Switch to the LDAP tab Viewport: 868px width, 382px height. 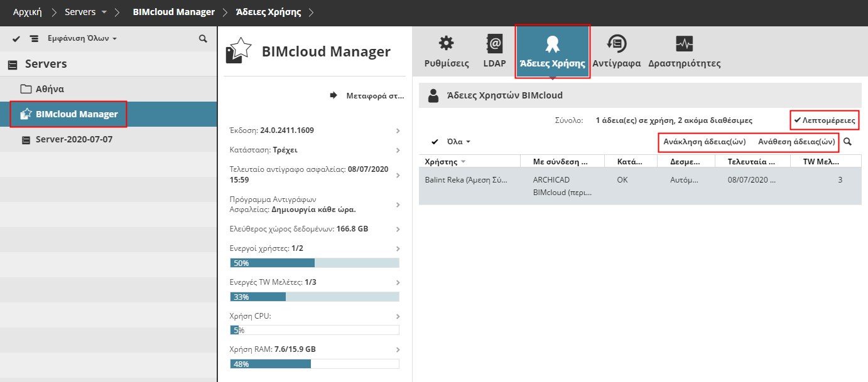pyautogui.click(x=494, y=52)
